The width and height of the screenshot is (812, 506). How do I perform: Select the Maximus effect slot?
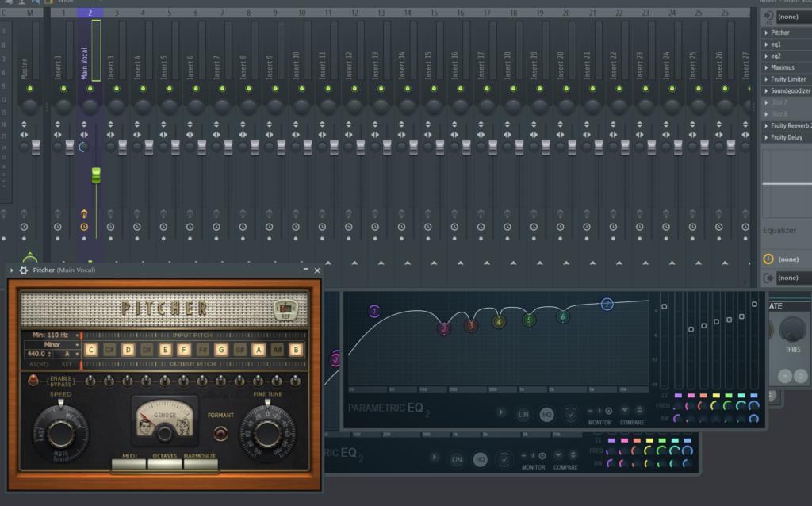coord(783,67)
